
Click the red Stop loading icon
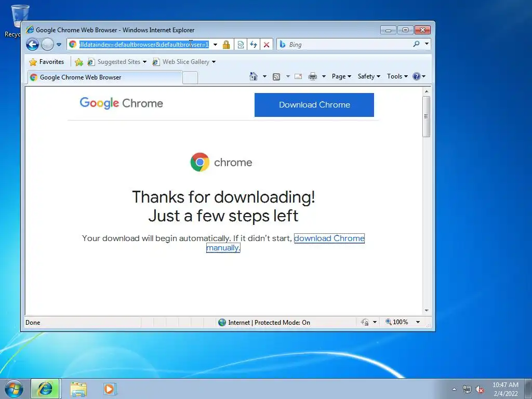267,45
